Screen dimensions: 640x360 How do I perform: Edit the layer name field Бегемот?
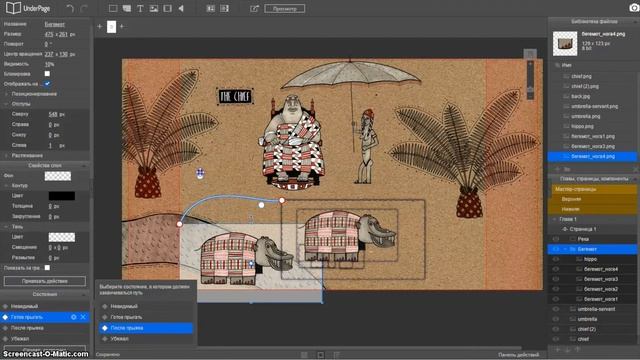[x=55, y=24]
